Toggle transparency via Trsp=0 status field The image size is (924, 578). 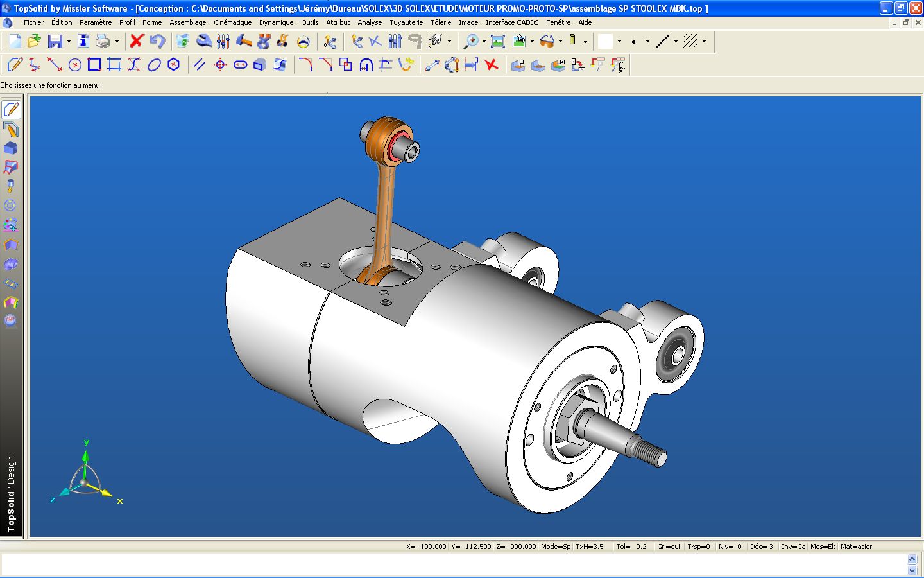click(699, 547)
